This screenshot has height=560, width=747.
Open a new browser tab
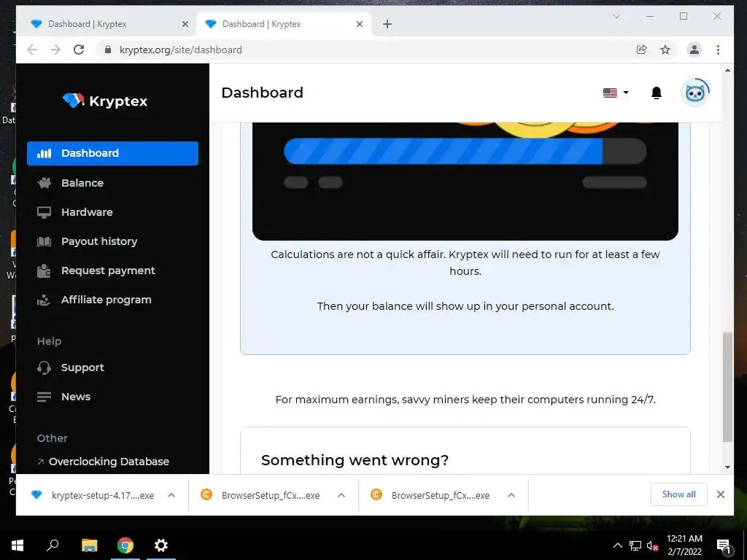pyautogui.click(x=387, y=24)
